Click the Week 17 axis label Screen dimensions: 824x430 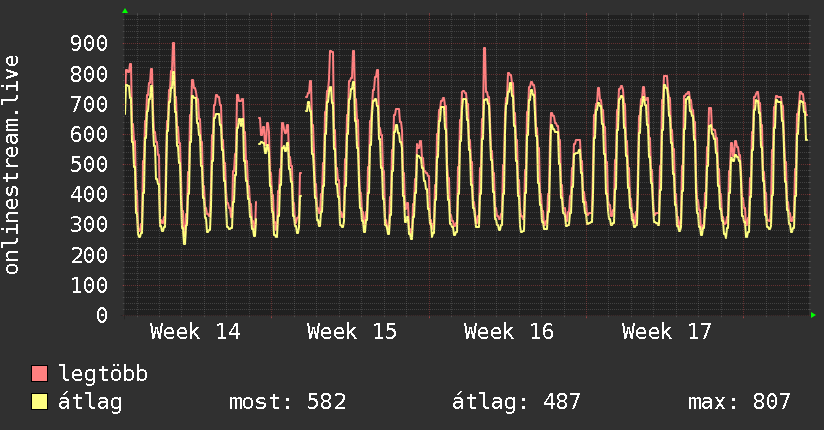coord(666,332)
